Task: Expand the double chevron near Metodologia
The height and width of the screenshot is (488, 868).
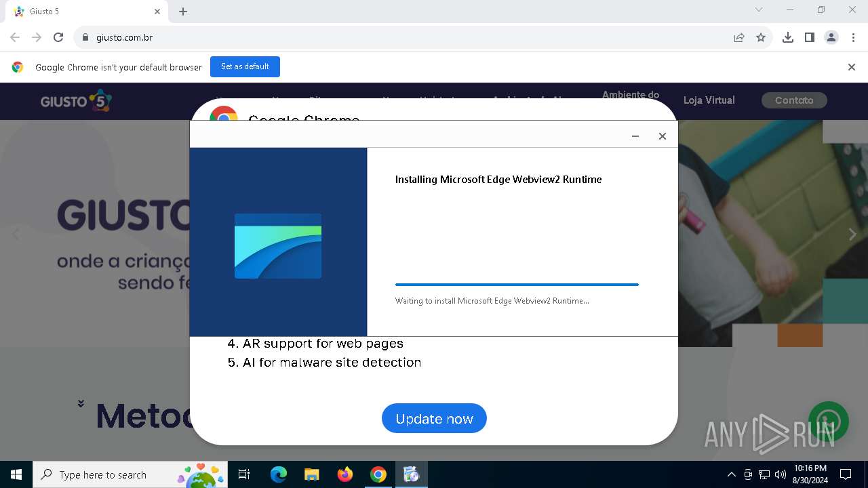Action: tap(81, 403)
